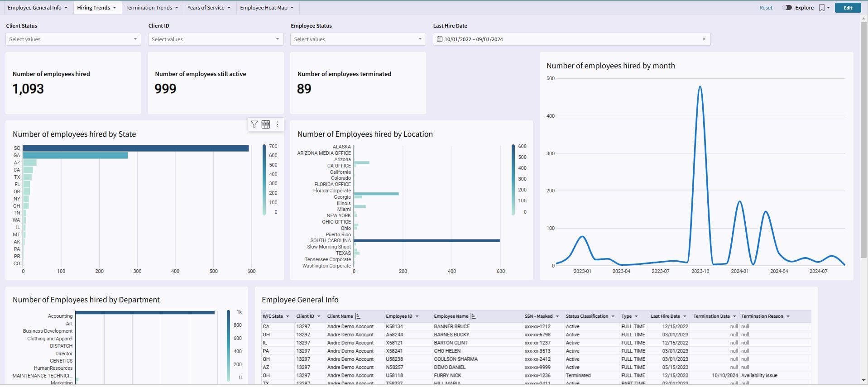The image size is (868, 387).
Task: Click the vertical page scrollbar
Action: click(864, 136)
